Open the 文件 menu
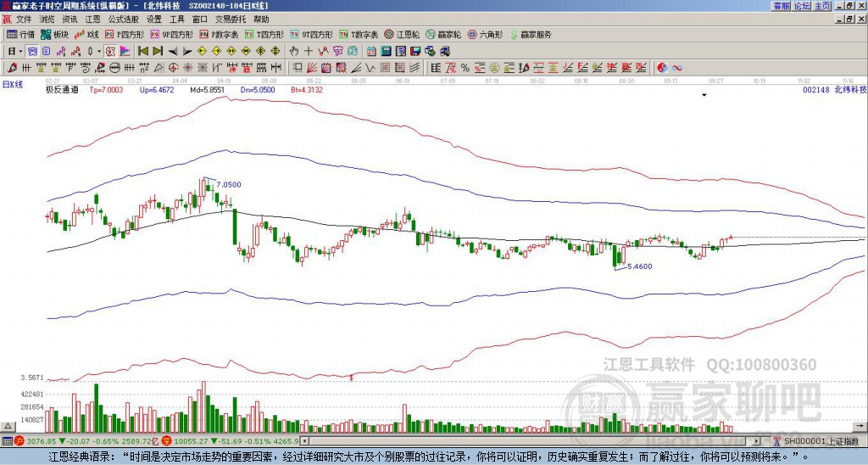 pyautogui.click(x=24, y=20)
